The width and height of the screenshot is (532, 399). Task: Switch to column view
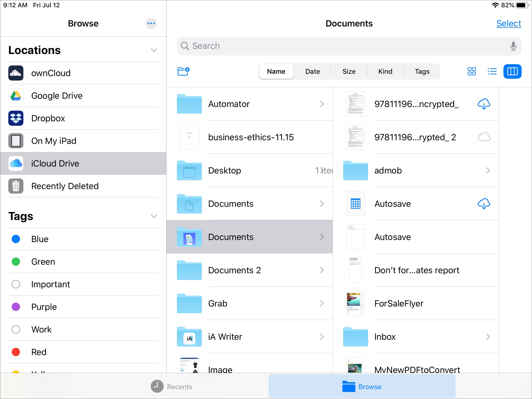click(x=512, y=71)
